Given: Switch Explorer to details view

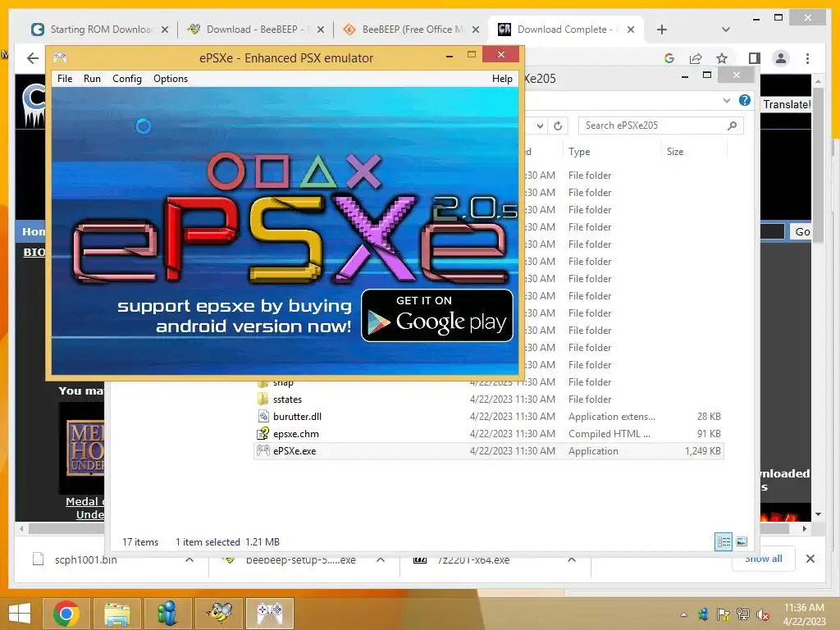Looking at the screenshot, I should point(724,541).
